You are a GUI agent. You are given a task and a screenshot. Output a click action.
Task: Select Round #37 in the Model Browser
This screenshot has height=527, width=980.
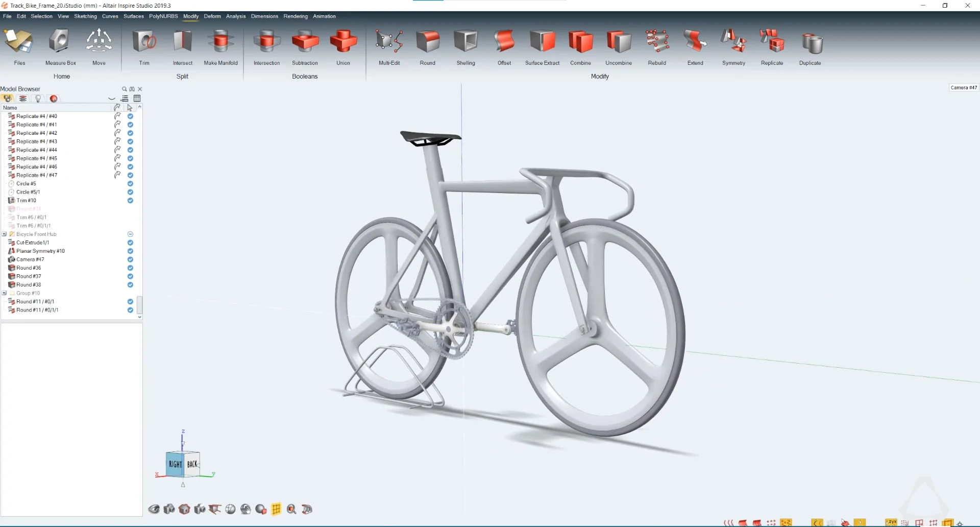coord(29,276)
